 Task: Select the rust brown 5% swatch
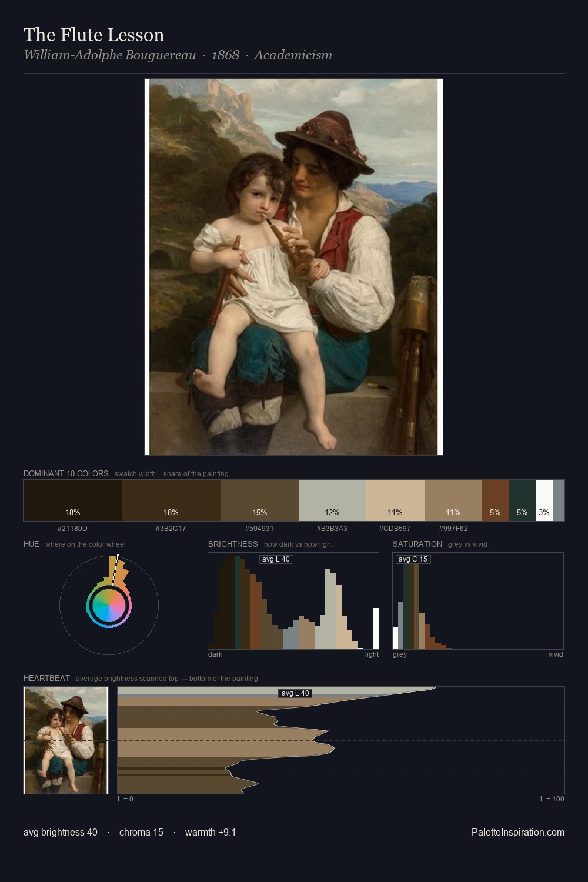[496, 500]
